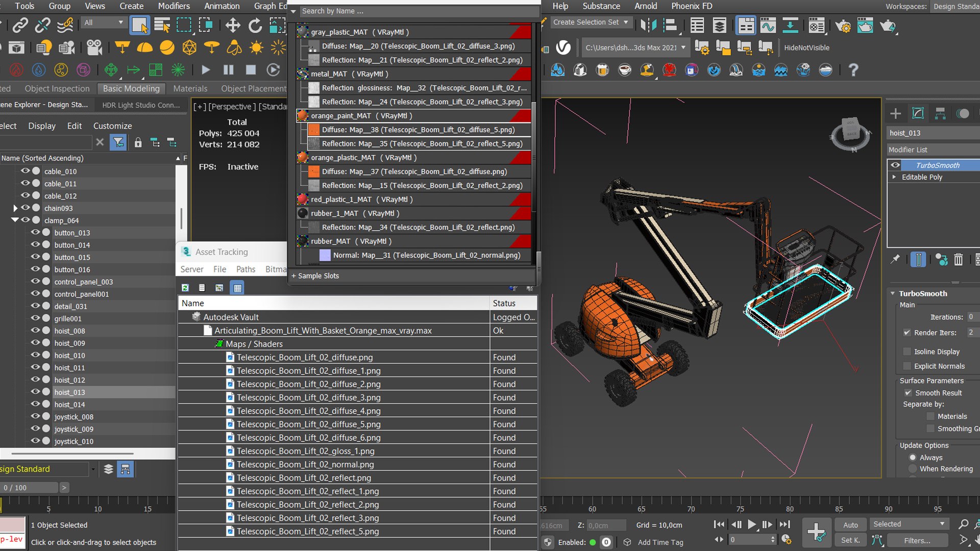The image size is (980, 551).
Task: Expand the chain093 tree node
Action: (15, 208)
